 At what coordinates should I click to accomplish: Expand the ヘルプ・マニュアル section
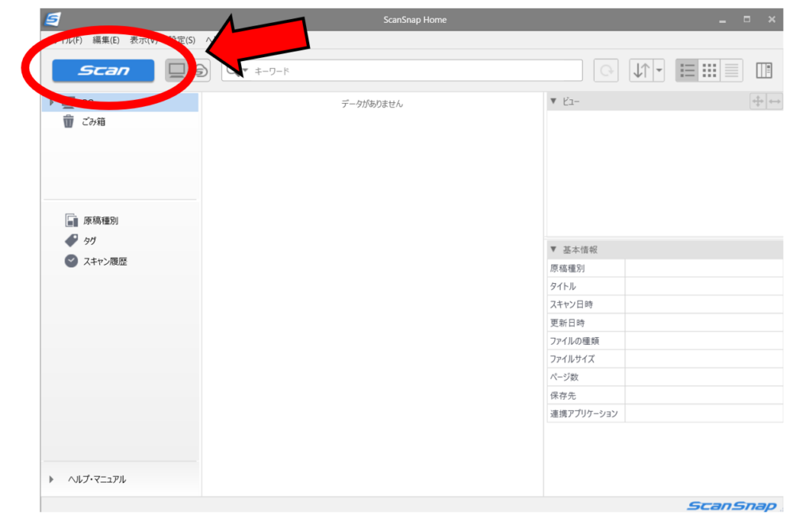tap(52, 479)
